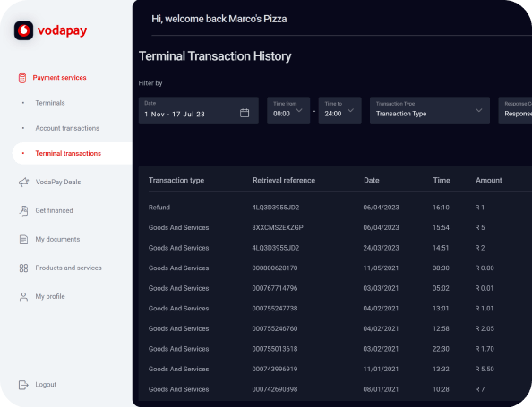Click the Date column header
532x408 pixels.
(x=372, y=180)
